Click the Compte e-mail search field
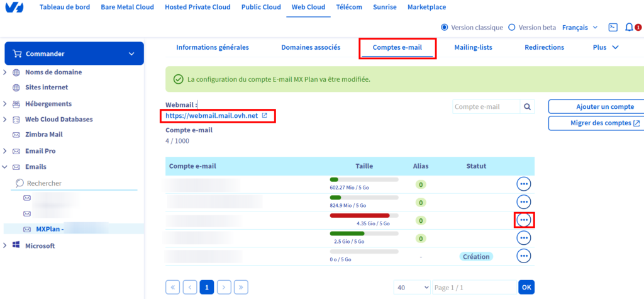Screen dimensions: 644x299 point(486,106)
